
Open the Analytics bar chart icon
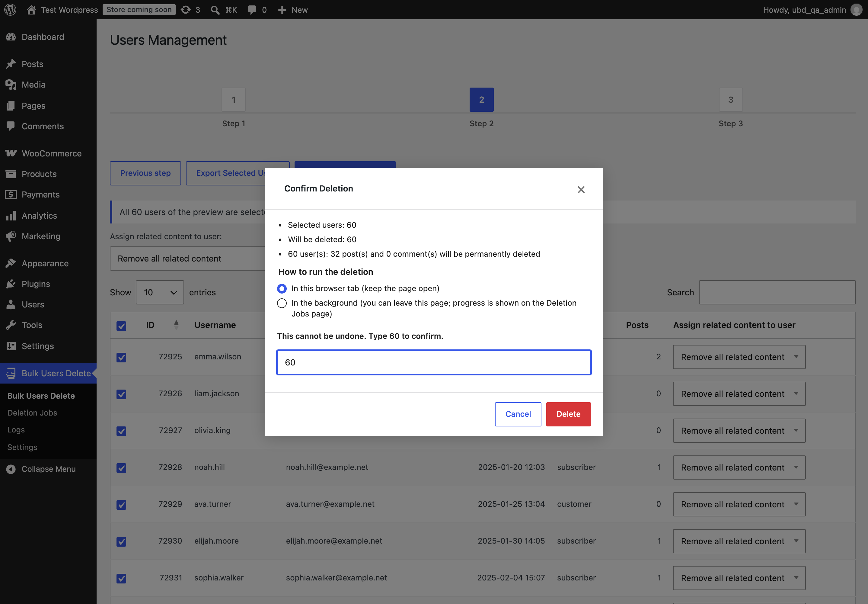pos(11,216)
